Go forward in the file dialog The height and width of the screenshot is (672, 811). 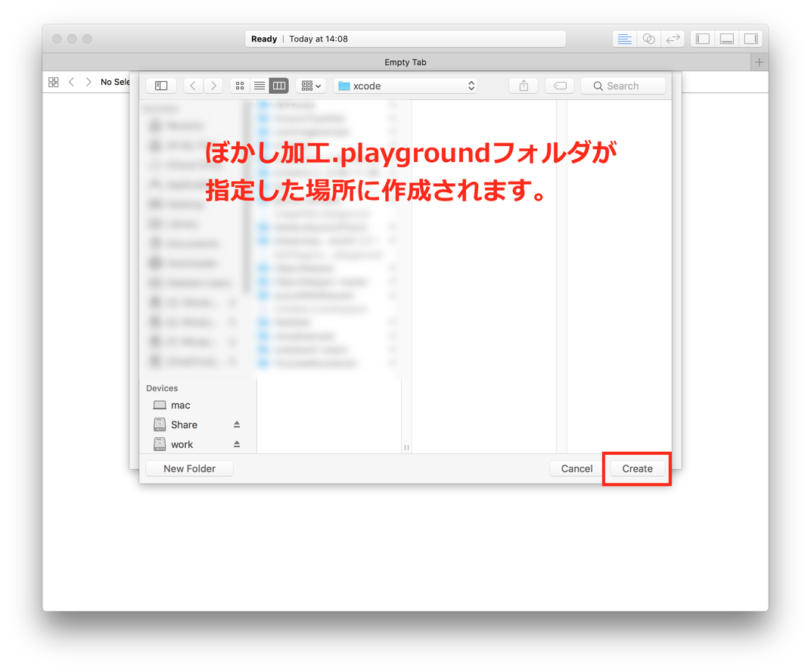pos(213,86)
